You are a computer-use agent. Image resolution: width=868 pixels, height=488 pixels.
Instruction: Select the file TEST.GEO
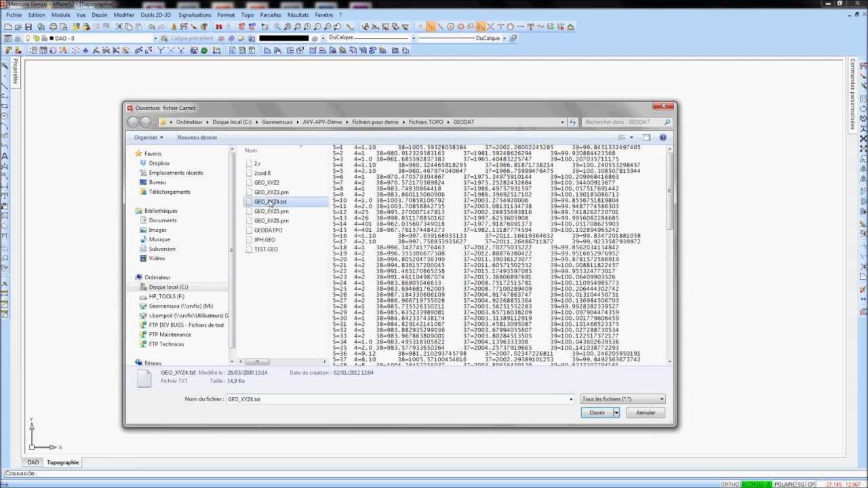tap(266, 249)
